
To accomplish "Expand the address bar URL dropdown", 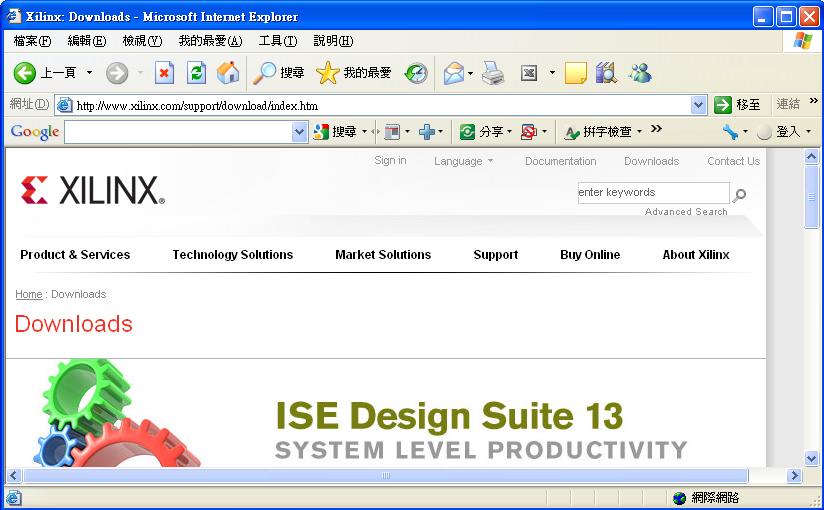I will point(699,105).
